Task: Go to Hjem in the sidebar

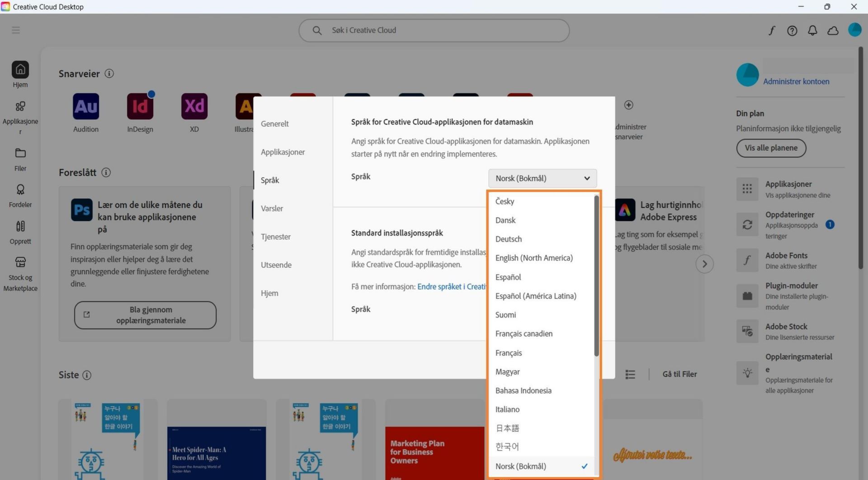Action: tap(20, 75)
